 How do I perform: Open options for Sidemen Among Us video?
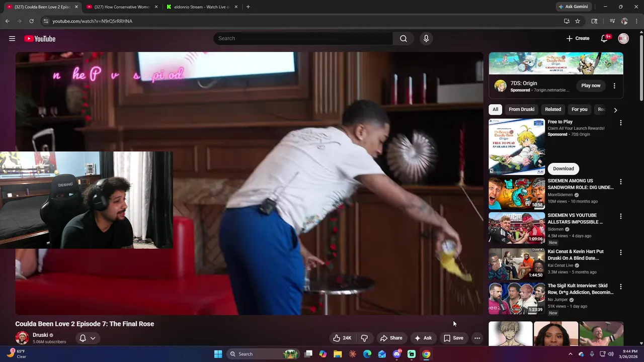pyautogui.click(x=620, y=182)
